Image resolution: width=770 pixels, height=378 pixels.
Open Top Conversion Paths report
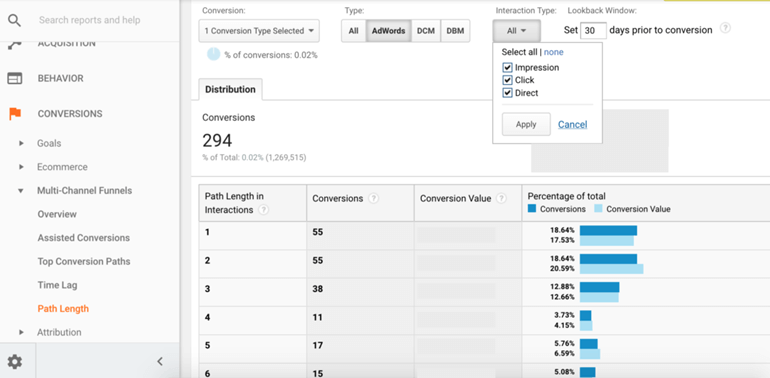click(84, 262)
